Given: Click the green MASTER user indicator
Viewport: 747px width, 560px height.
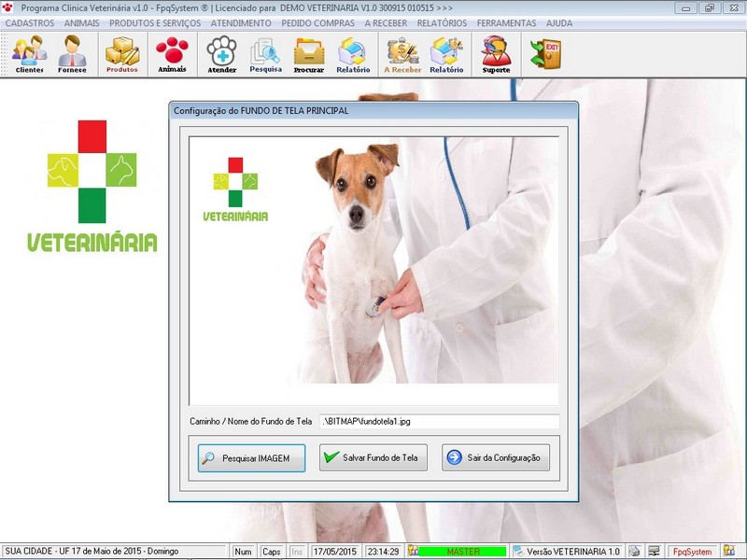Looking at the screenshot, I should (x=462, y=551).
